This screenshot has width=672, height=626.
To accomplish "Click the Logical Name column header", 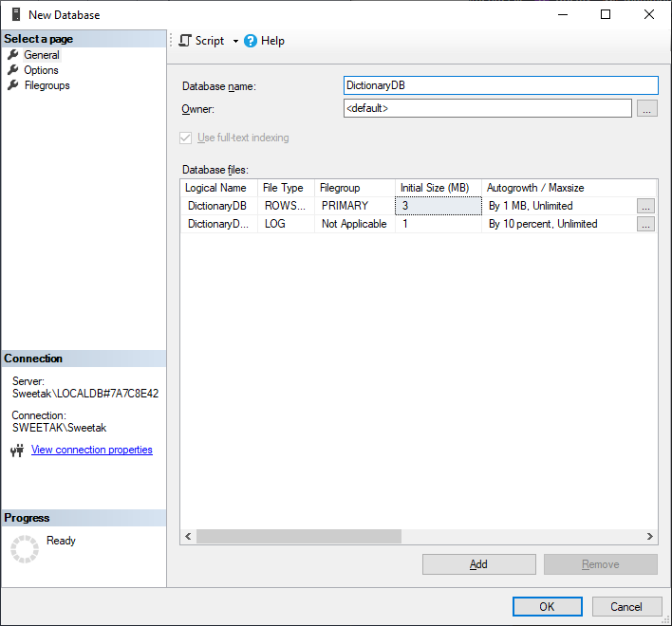I will (218, 188).
